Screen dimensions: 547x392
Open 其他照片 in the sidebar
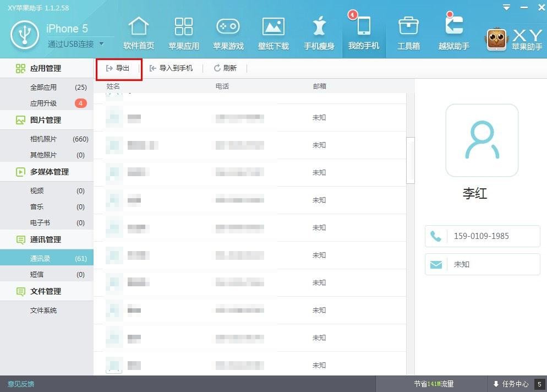(47, 155)
